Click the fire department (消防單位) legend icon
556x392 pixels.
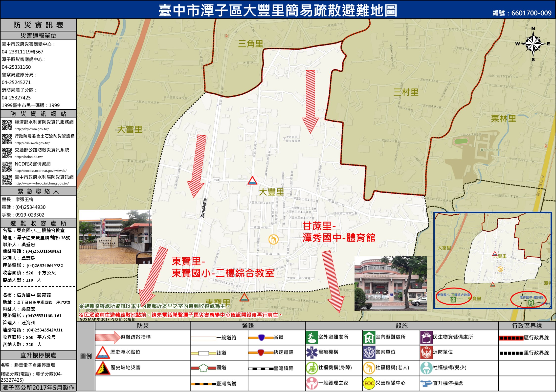(426, 352)
